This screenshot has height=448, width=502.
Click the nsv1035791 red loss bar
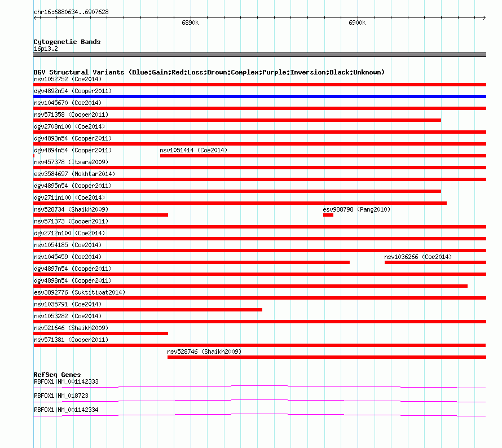point(148,310)
